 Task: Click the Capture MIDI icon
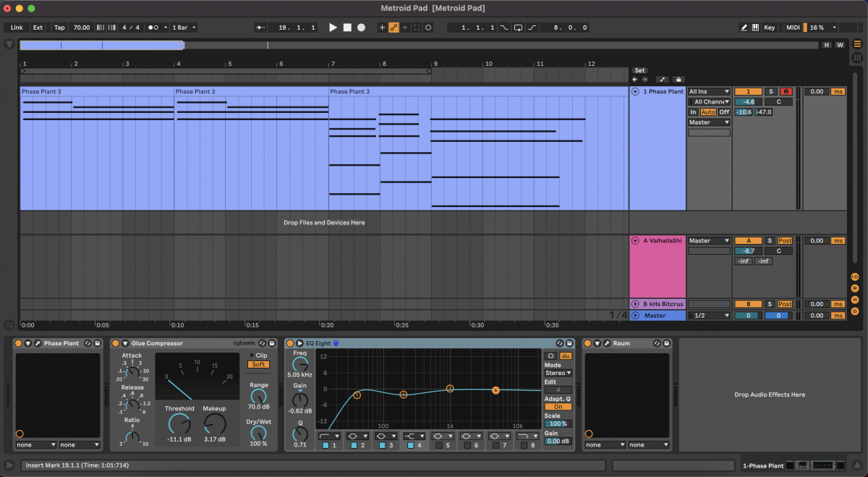point(417,28)
